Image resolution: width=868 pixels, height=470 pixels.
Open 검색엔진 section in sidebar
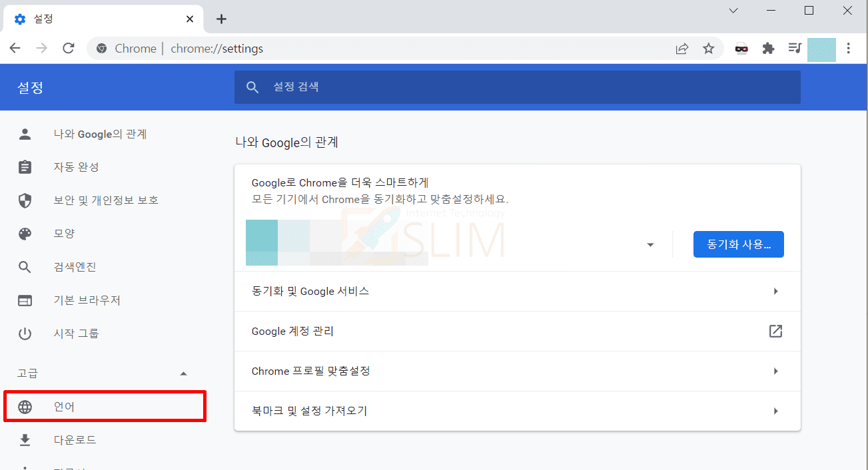75,267
